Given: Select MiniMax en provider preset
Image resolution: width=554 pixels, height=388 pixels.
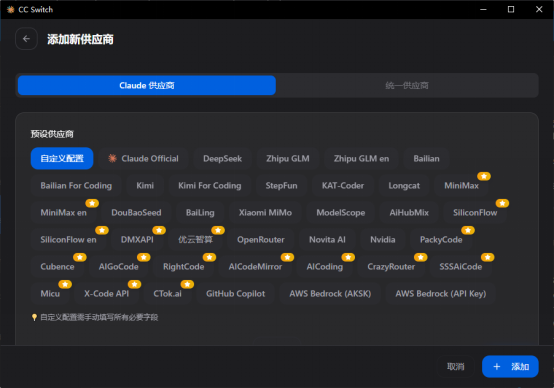Looking at the screenshot, I should [63, 212].
